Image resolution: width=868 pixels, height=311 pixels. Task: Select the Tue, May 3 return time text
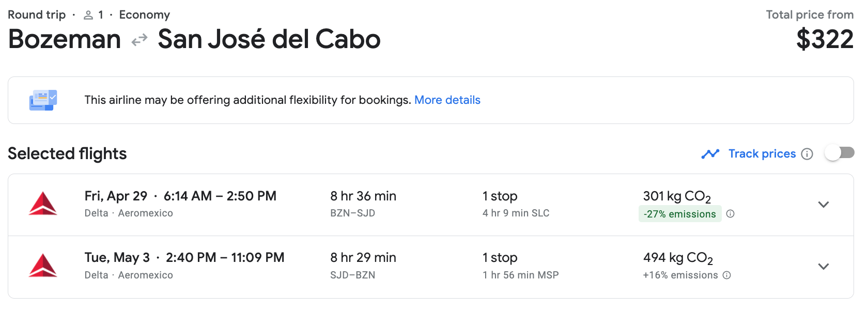[x=225, y=258]
